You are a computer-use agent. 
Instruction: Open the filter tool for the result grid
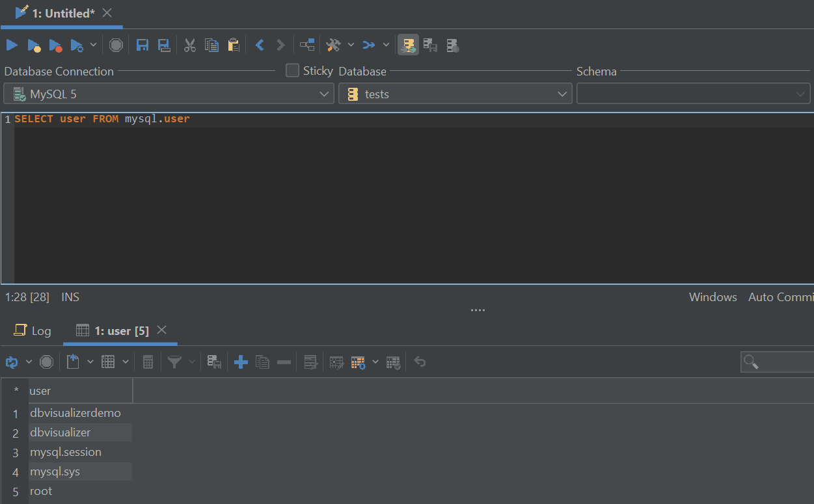pos(176,362)
